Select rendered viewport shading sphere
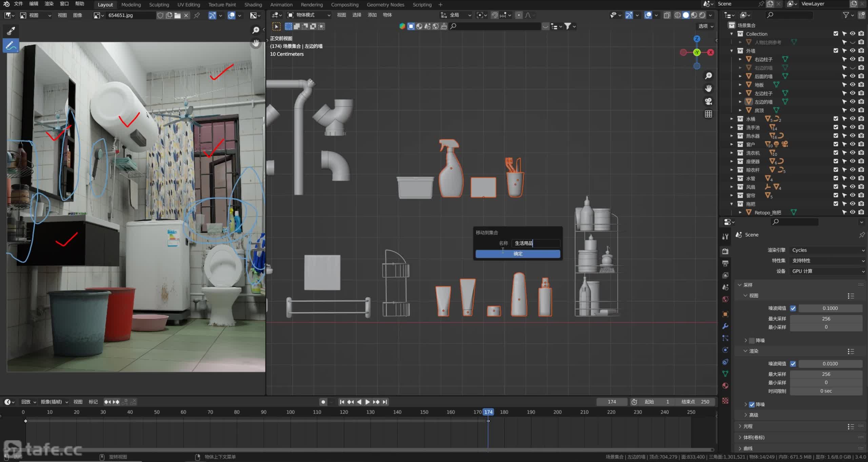The width and height of the screenshot is (868, 462). click(702, 15)
